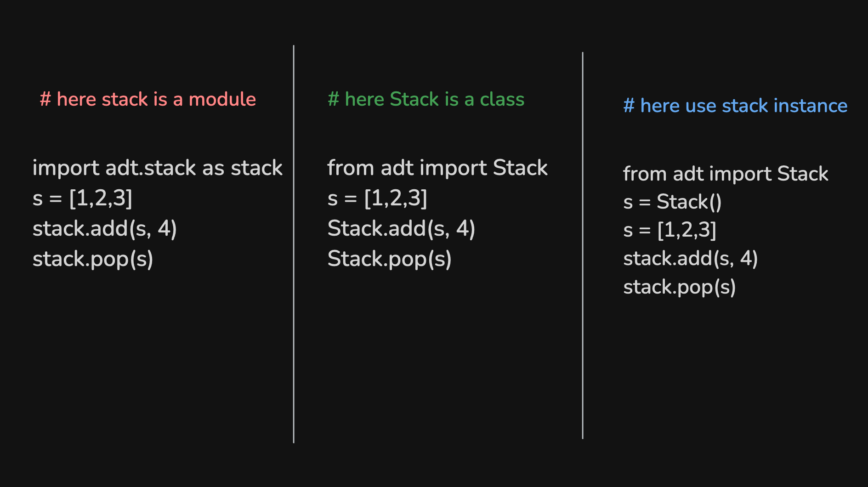Click 'from adt import Stack' in right column
The image size is (868, 487).
pyautogui.click(x=726, y=174)
